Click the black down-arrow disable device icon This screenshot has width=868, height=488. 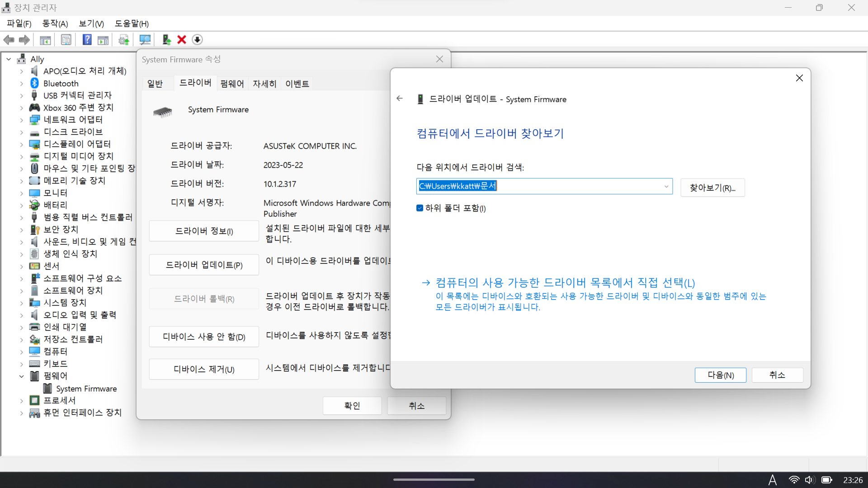(197, 40)
